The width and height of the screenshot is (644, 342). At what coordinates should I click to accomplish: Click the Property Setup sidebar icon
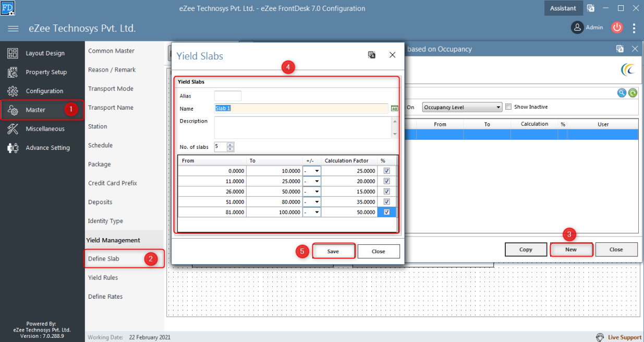coord(13,72)
